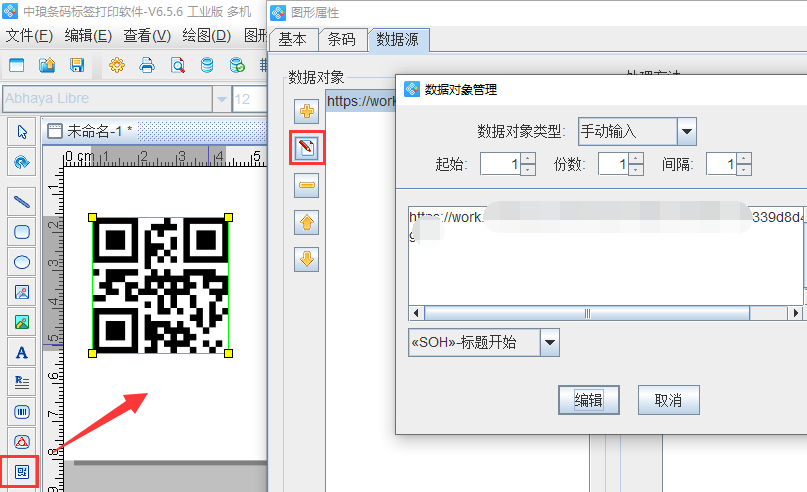Select the insert image tool

coord(22,292)
